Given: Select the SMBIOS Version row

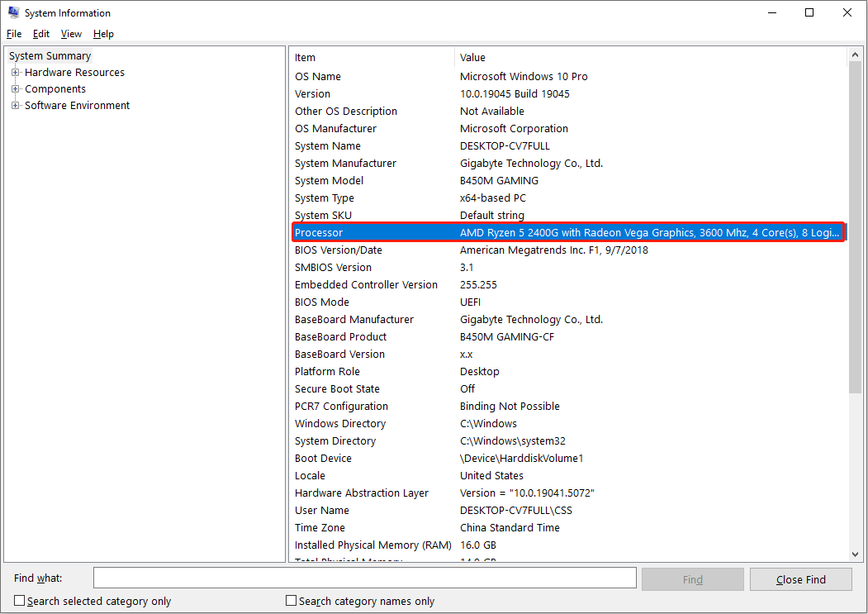Looking at the screenshot, I should click(568, 267).
